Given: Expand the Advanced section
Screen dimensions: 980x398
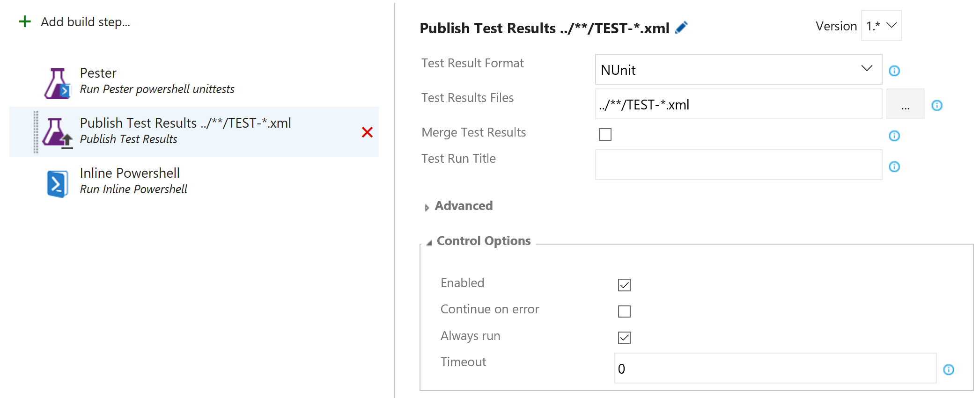Looking at the screenshot, I should pos(463,206).
